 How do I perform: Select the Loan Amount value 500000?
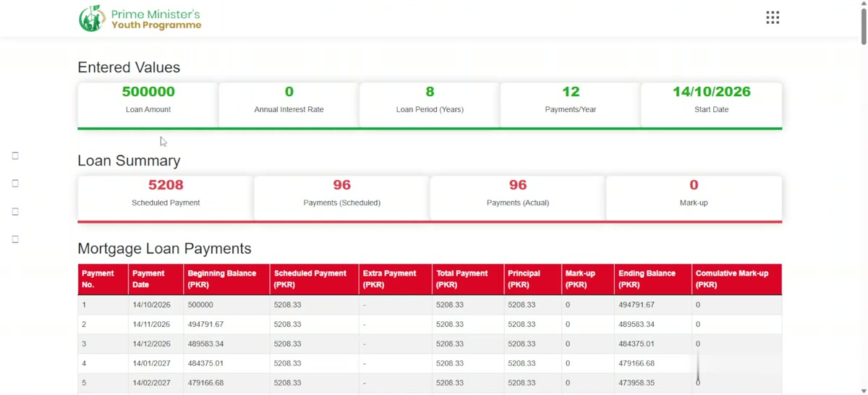[x=148, y=92]
